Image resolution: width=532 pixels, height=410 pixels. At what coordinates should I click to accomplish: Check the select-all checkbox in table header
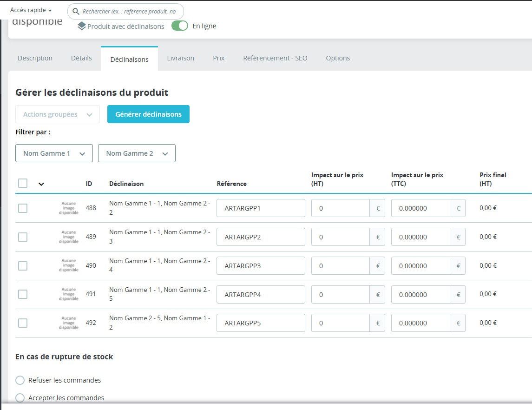[23, 183]
